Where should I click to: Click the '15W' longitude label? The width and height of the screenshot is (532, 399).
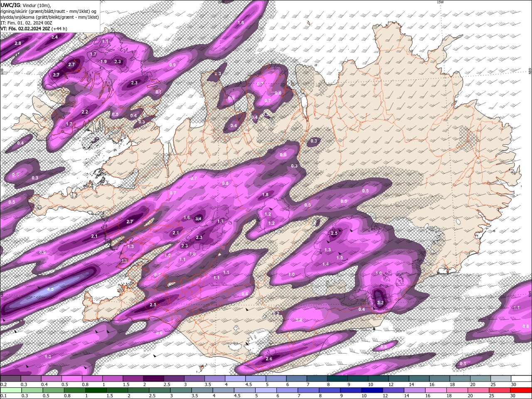point(441,2)
